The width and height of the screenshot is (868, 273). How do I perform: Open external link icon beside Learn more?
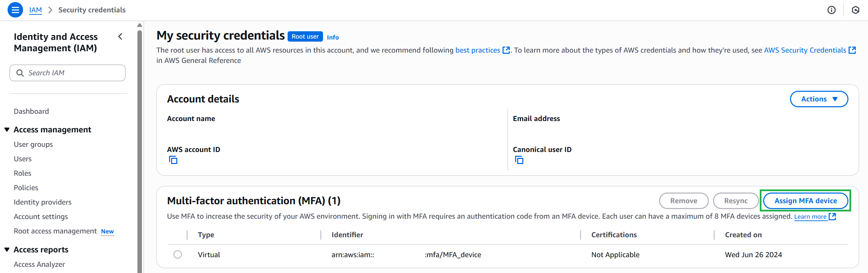pos(832,216)
